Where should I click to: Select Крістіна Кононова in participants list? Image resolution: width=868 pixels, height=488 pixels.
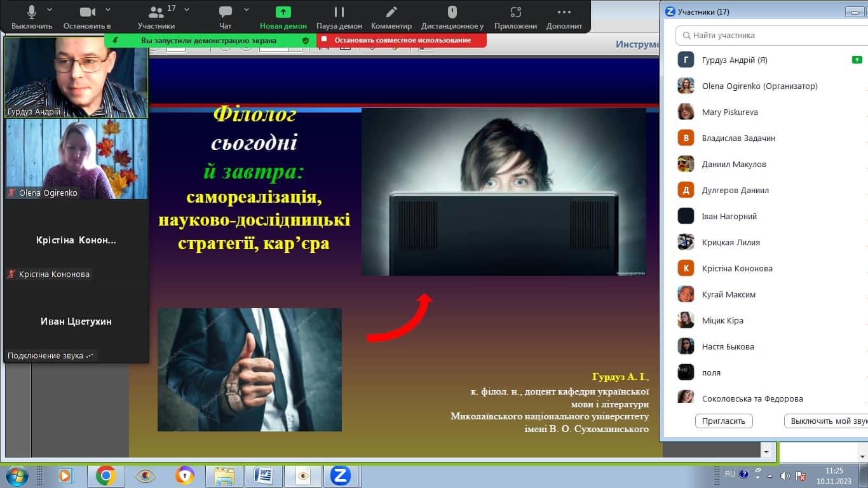[x=737, y=268]
